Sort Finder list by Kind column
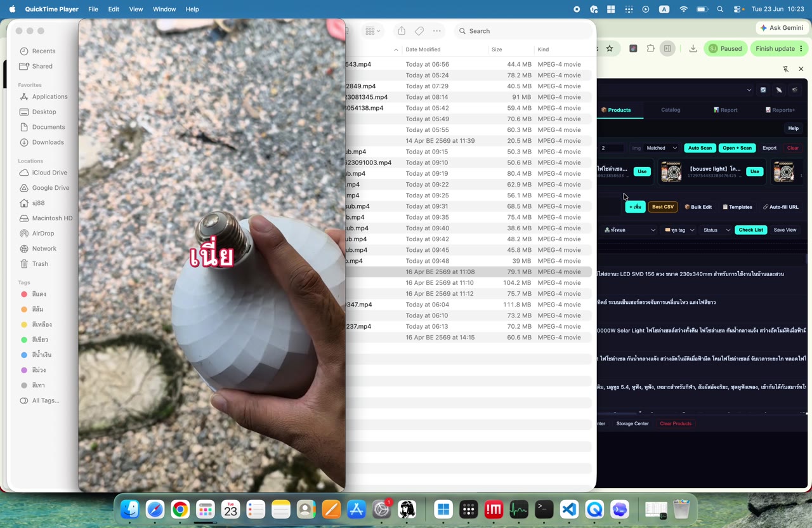 coord(543,49)
